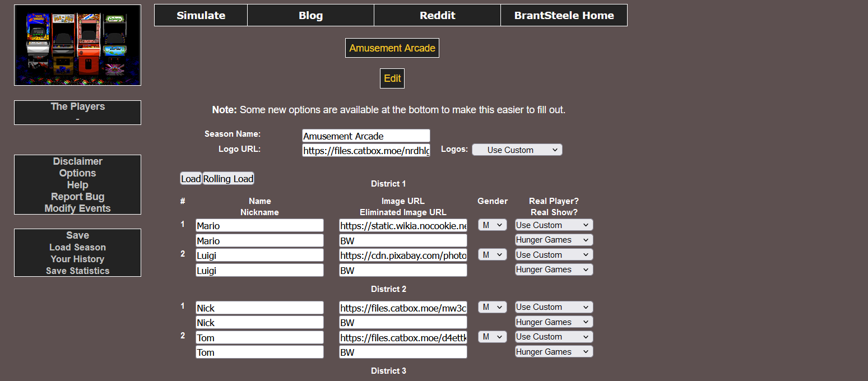The width and height of the screenshot is (868, 381).
Task: Click the Edit button
Action: click(392, 78)
